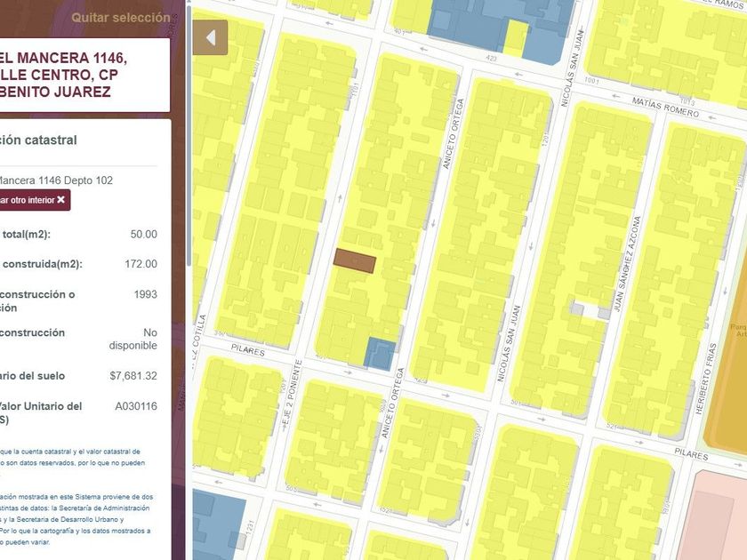The width and height of the screenshot is (747, 560).
Task: Click the construction year value 1993
Action: pos(145,294)
